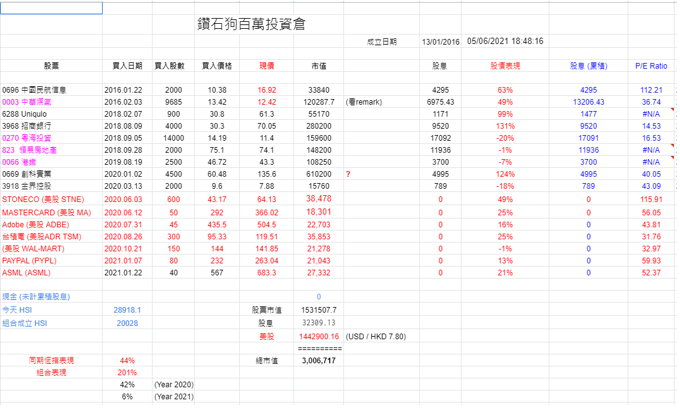
Task: Click the red 現價 column header
Action: click(x=267, y=65)
